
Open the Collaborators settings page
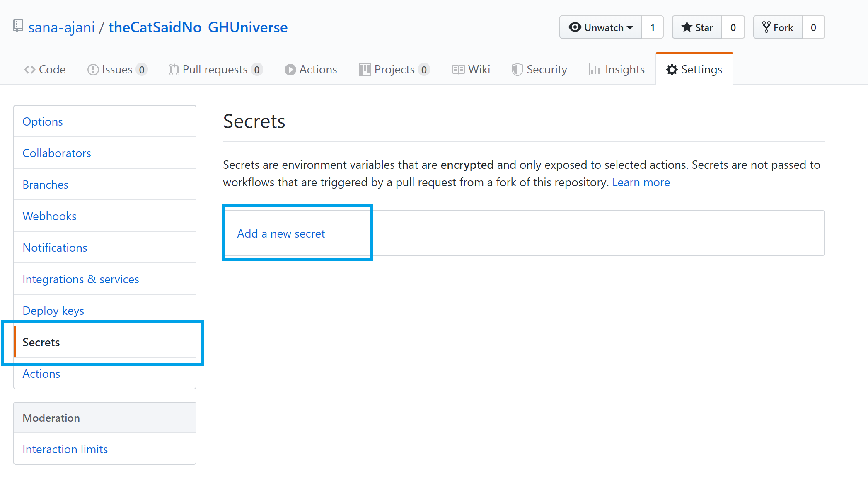[56, 153]
